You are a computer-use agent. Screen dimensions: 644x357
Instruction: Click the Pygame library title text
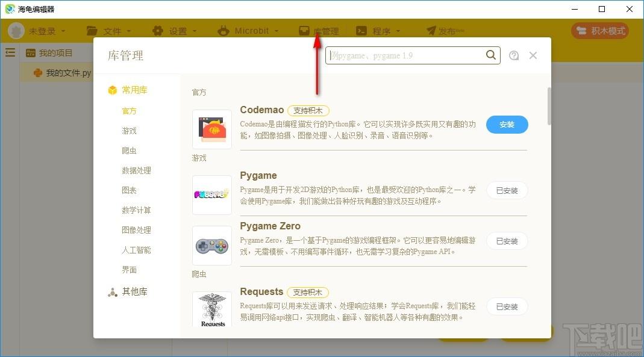[x=258, y=175]
